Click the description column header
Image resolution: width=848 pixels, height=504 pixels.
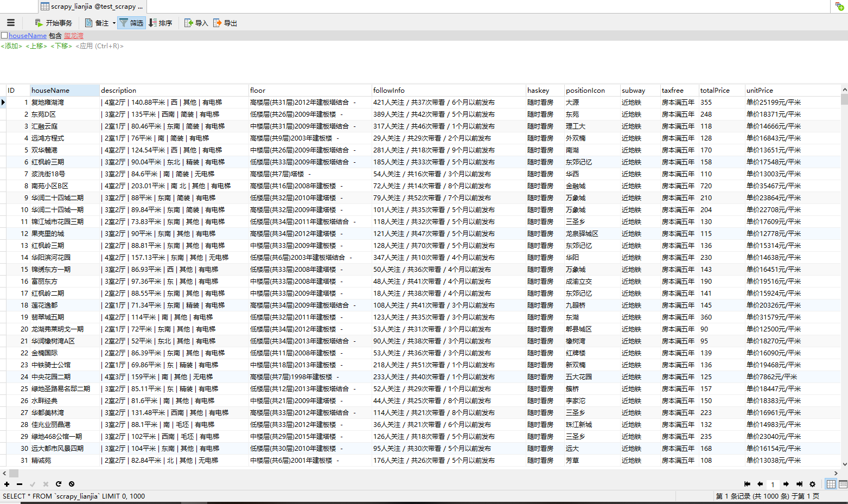[174, 91]
